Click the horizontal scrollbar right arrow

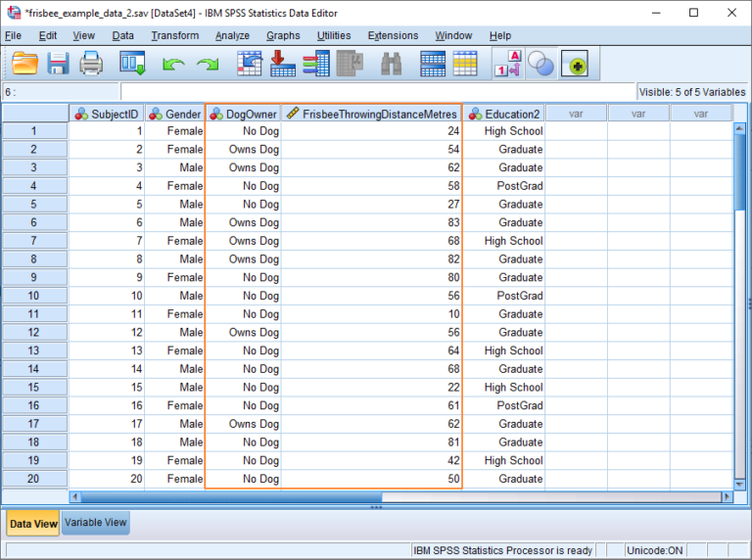(728, 496)
